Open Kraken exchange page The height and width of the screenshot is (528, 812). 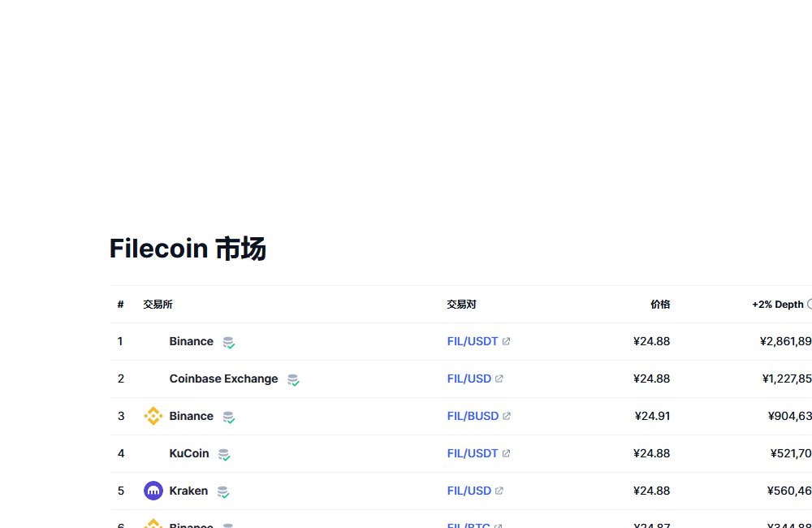188,491
